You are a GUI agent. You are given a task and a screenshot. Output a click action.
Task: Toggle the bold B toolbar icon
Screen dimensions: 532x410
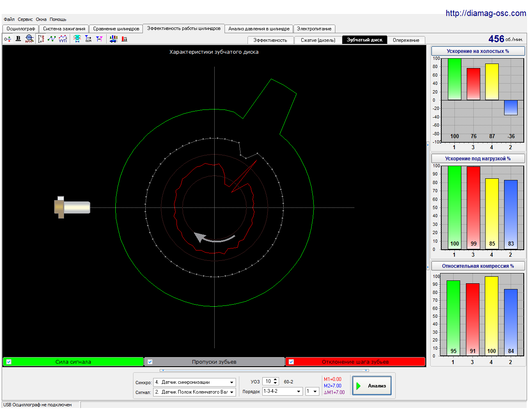[18, 39]
